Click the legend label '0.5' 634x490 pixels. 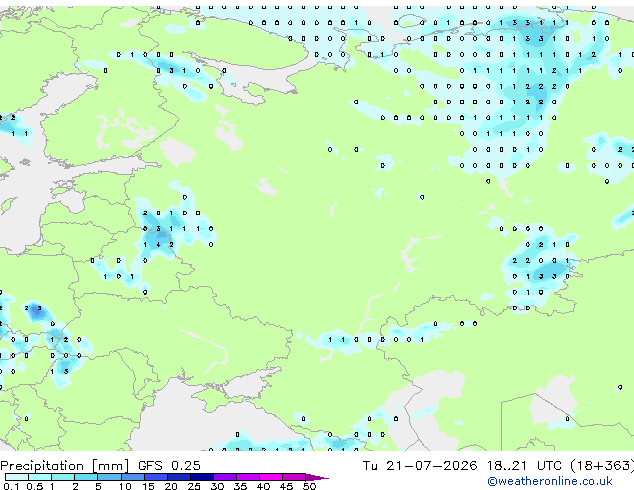coord(34,486)
